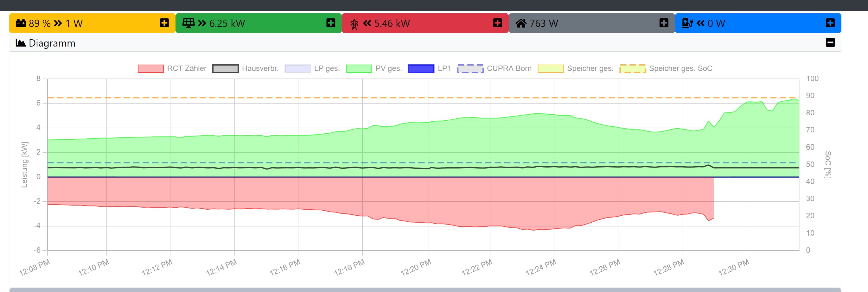Toggle Speicher ges. yellow series swatch

[551, 69]
